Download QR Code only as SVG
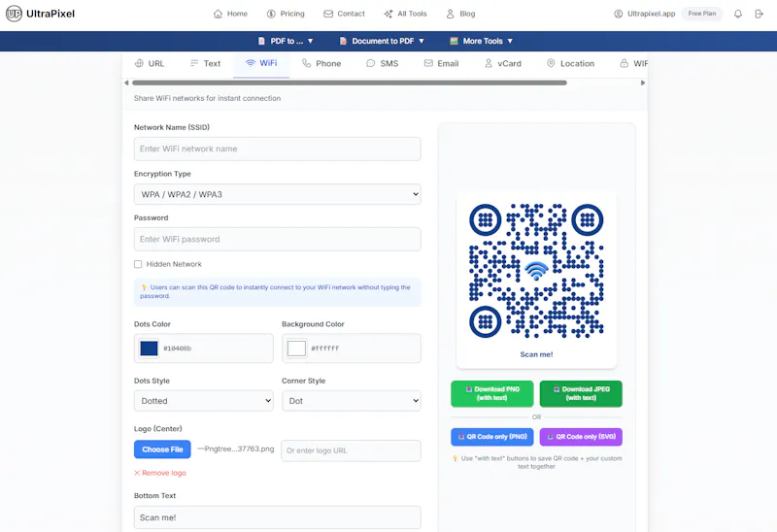The height and width of the screenshot is (532, 777). coord(581,437)
